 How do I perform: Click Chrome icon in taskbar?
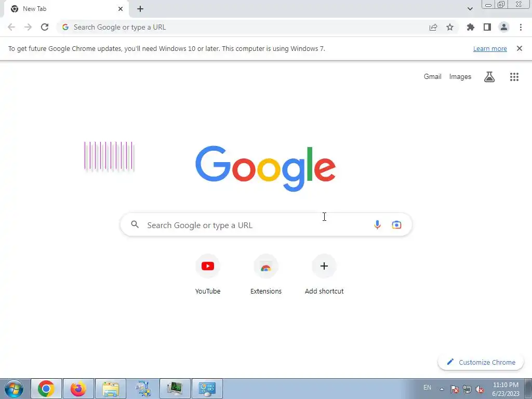coord(46,389)
